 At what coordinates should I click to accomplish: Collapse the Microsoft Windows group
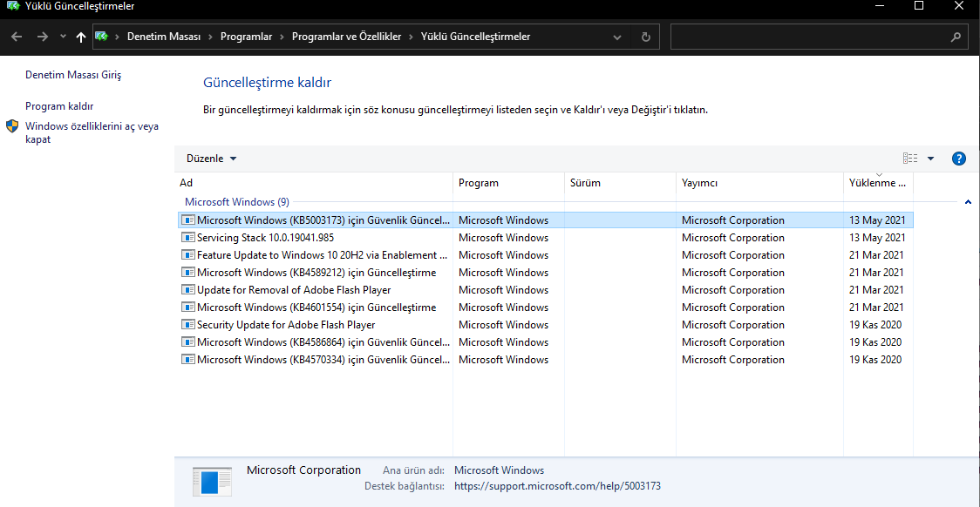[968, 202]
